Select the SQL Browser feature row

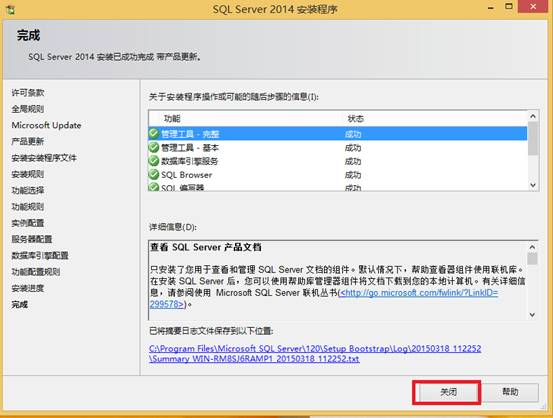coord(338,175)
